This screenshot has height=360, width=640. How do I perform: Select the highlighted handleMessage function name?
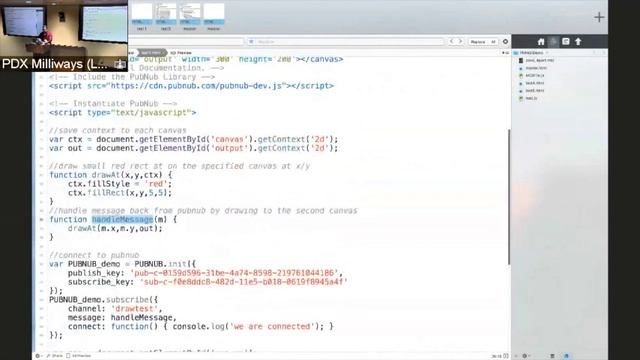pos(122,220)
